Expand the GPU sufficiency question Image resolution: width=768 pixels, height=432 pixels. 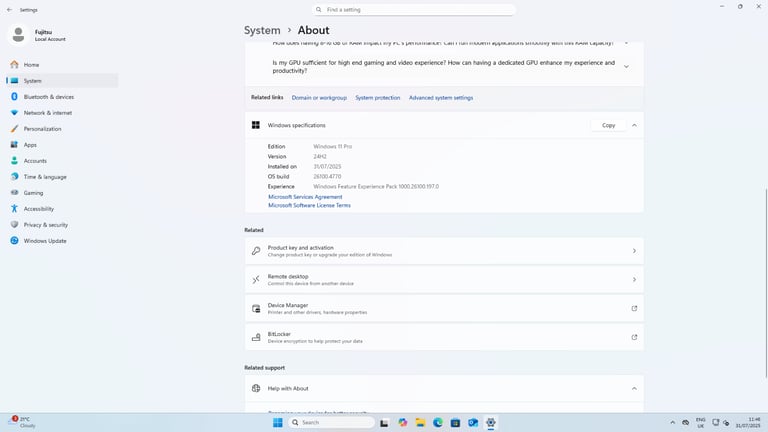tap(626, 67)
